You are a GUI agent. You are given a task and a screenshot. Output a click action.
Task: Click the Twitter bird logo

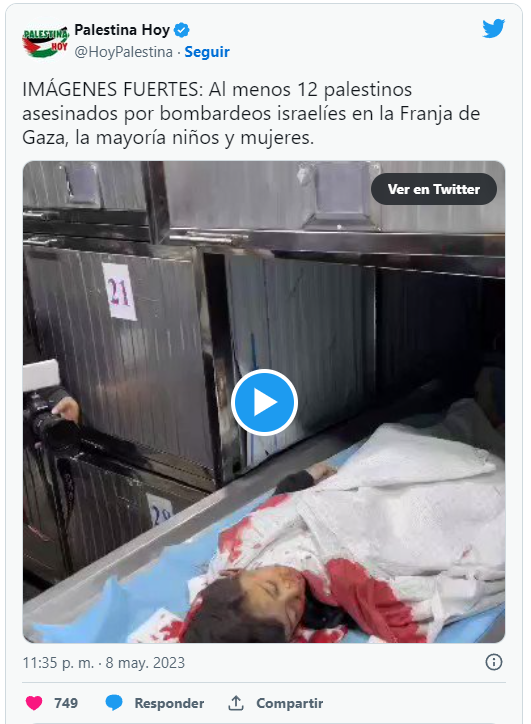[494, 29]
